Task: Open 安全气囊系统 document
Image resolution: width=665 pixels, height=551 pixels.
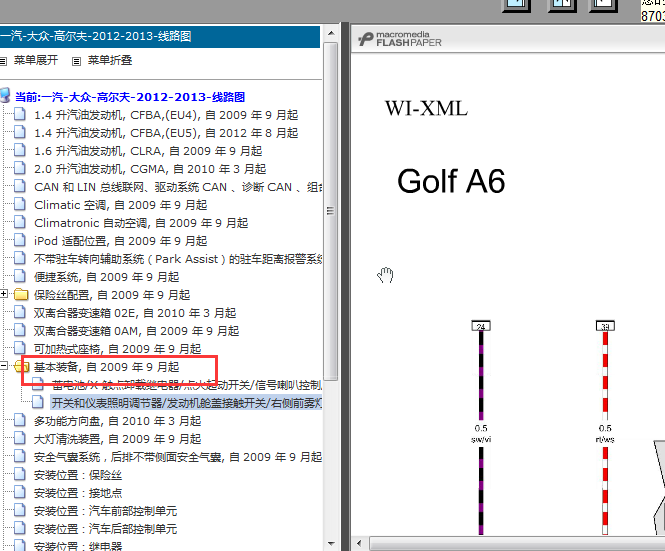Action: [178, 457]
